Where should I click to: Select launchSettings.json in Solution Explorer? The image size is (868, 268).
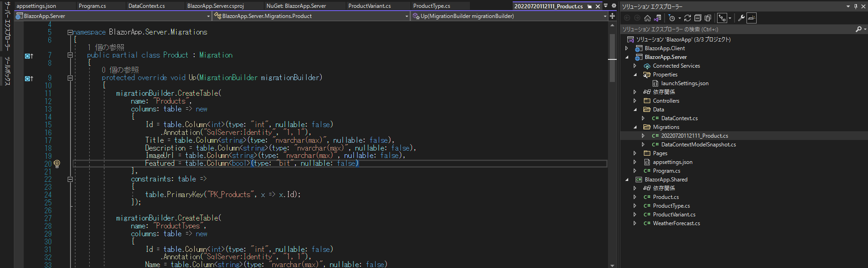(x=684, y=83)
